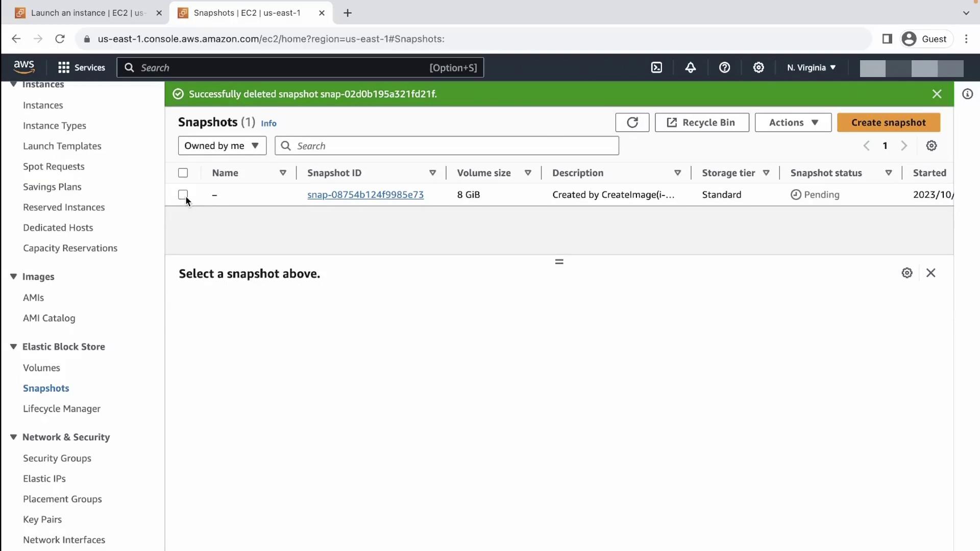Open the notifications bell icon

(690, 67)
